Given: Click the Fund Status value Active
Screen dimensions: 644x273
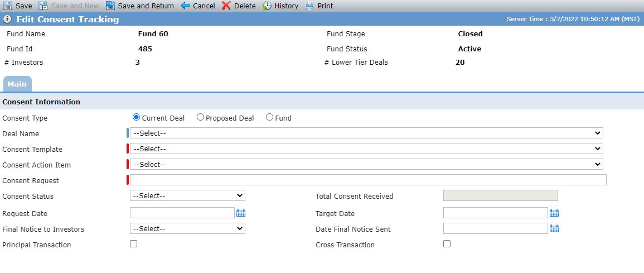Looking at the screenshot, I should click(x=469, y=49).
